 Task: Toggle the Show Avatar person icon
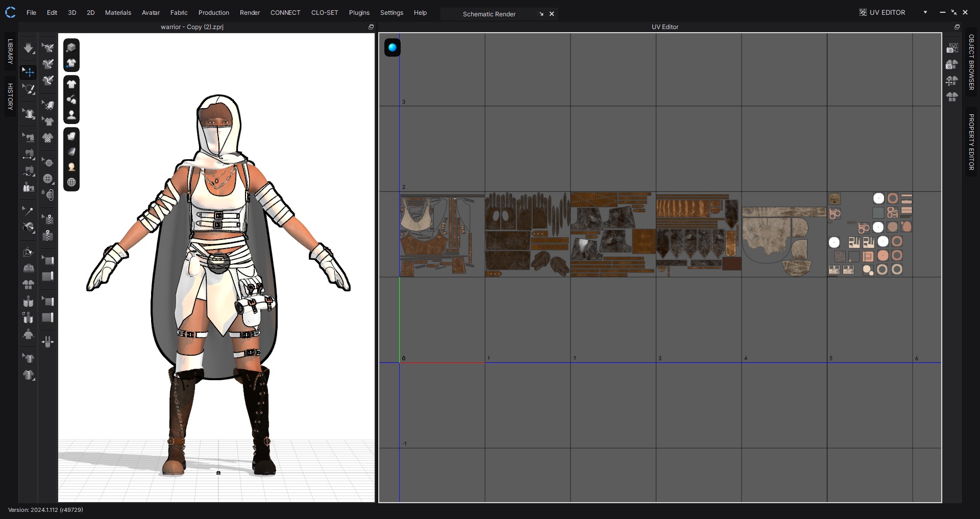pyautogui.click(x=71, y=115)
